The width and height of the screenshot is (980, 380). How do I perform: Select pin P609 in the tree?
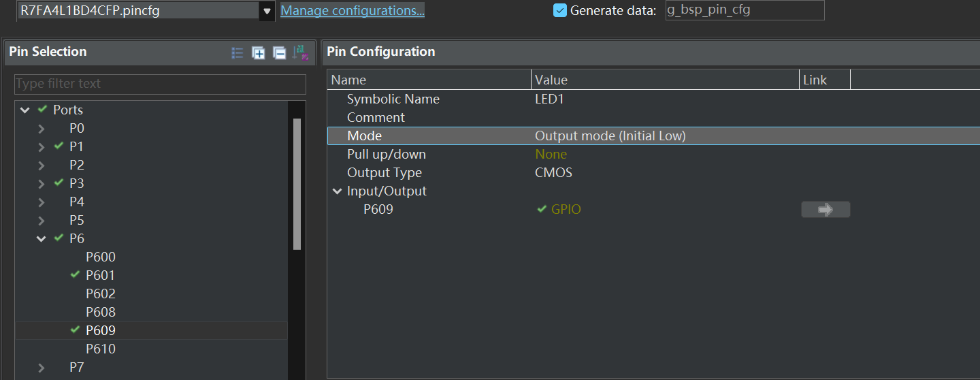click(x=101, y=331)
